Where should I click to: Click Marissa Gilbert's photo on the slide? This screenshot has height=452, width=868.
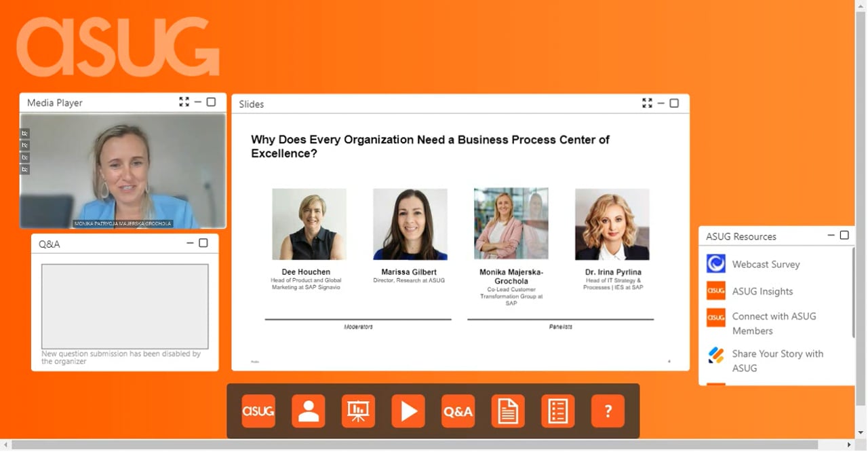[410, 224]
